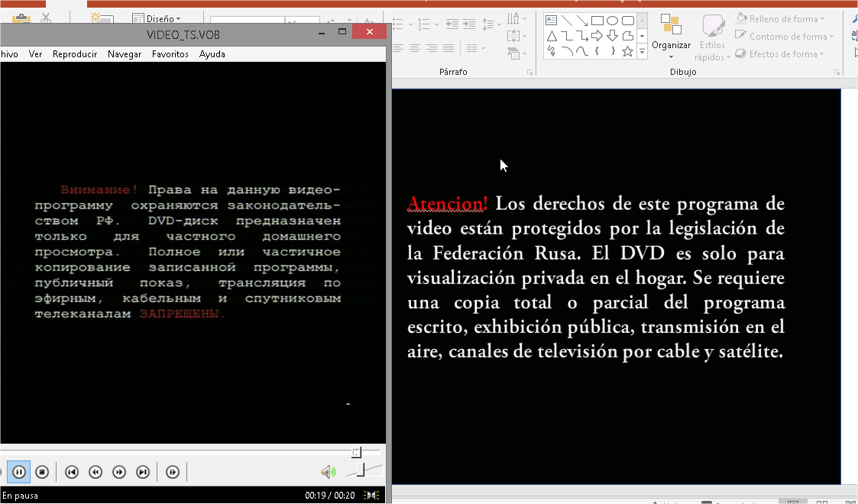Select the 5-point Star shape
The width and height of the screenshot is (858, 504).
627,51
